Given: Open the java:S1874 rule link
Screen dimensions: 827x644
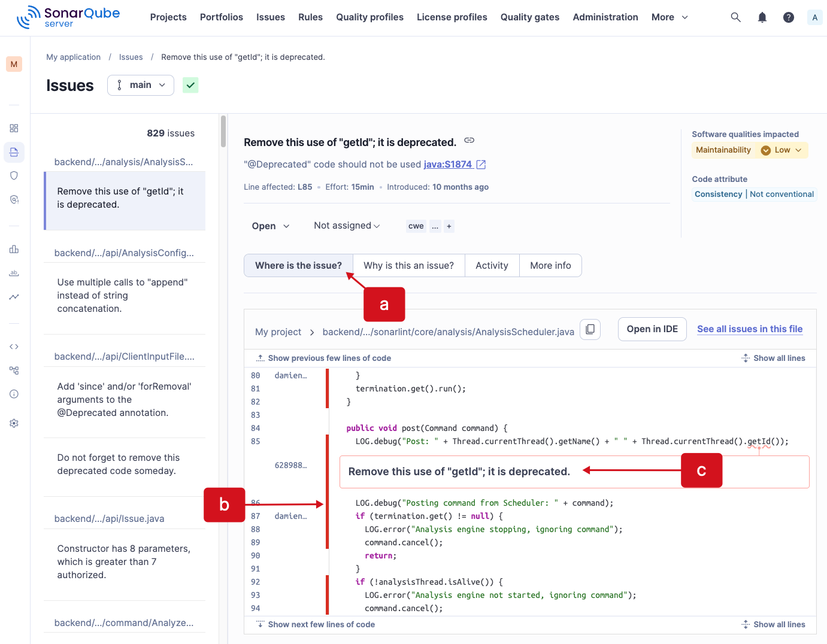Looking at the screenshot, I should tap(455, 165).
